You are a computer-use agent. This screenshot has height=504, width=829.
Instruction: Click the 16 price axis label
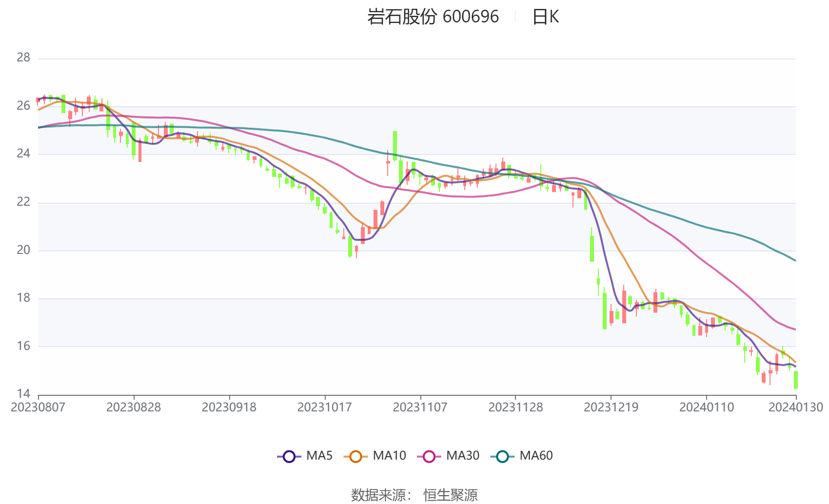(23, 346)
